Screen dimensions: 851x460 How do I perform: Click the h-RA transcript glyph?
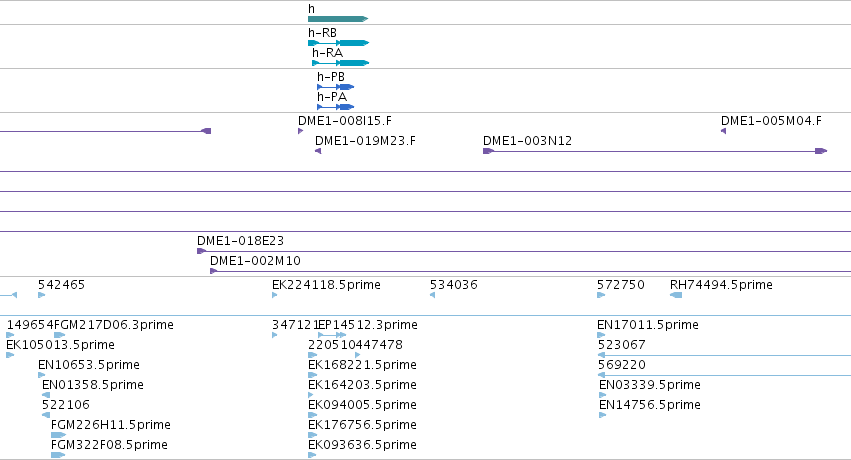pyautogui.click(x=340, y=63)
